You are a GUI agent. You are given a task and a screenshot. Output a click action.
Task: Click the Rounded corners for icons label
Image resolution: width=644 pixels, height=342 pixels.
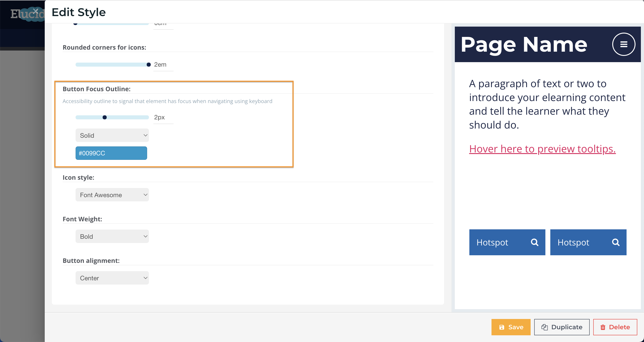(x=104, y=47)
